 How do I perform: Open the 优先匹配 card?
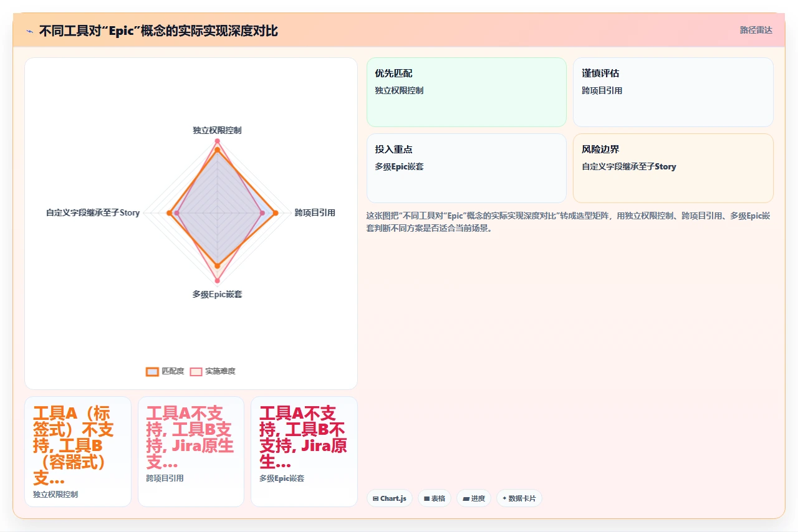pos(466,92)
